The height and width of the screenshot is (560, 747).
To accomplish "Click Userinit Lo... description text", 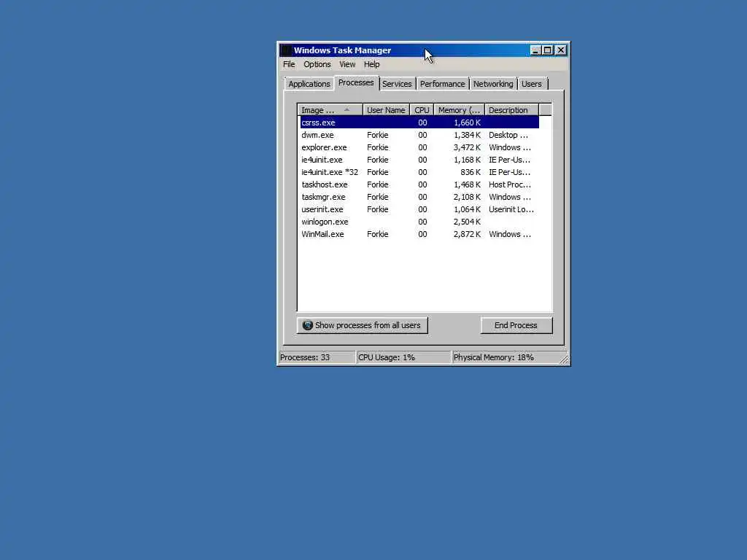I will 511,209.
